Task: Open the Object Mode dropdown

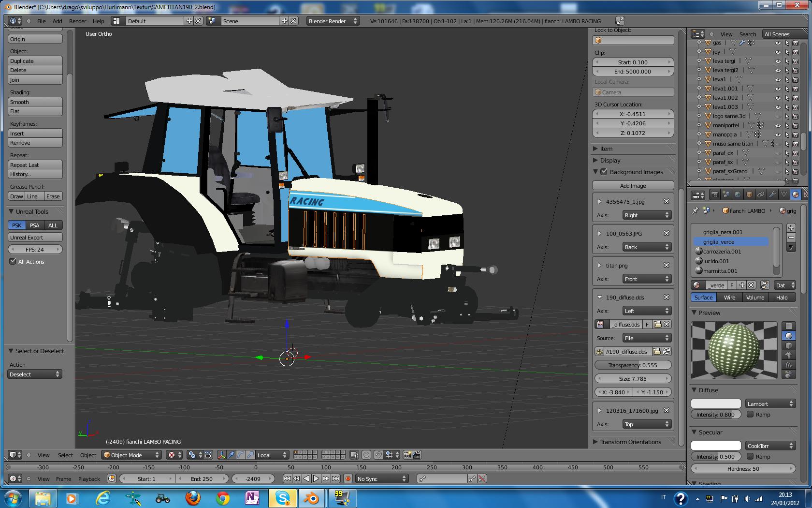Action: (x=131, y=455)
